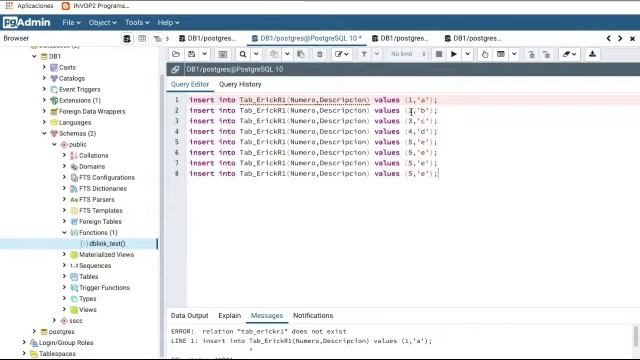This screenshot has height=360, width=640.
Task: Click the connection status link icon
Action: pyautogui.click(x=176, y=69)
